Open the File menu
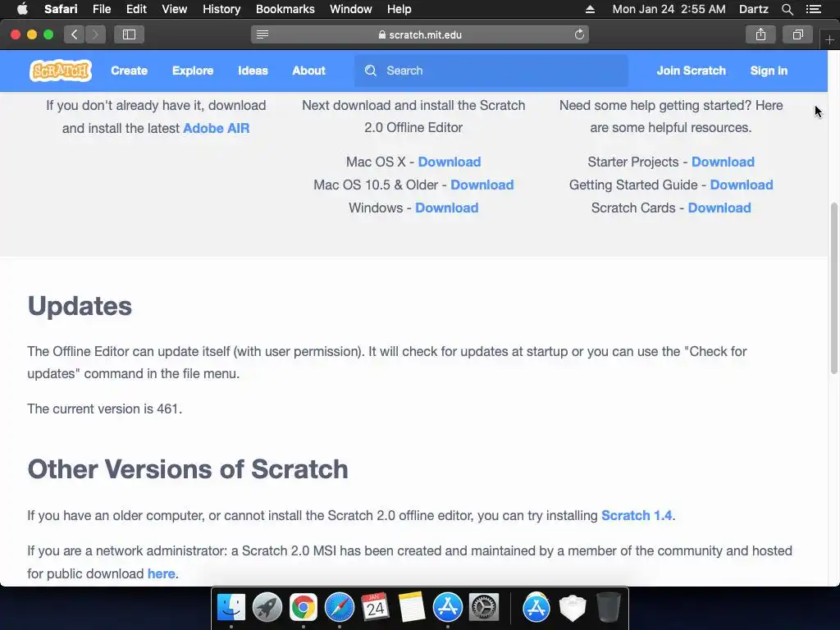 click(x=102, y=9)
